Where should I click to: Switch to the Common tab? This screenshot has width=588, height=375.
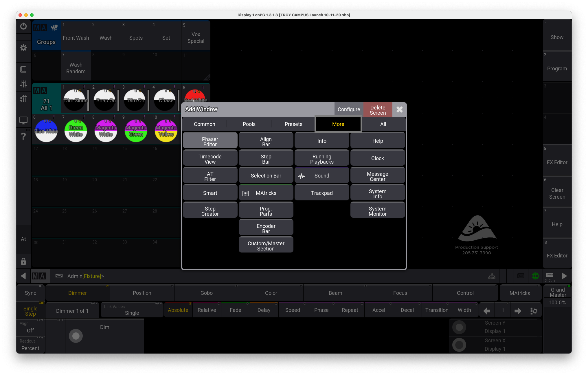pos(205,124)
